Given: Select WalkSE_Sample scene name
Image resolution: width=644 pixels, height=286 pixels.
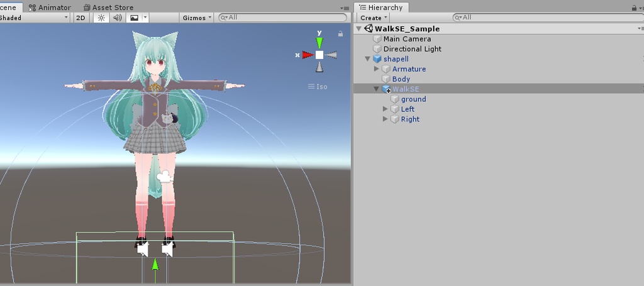Looking at the screenshot, I should 407,29.
